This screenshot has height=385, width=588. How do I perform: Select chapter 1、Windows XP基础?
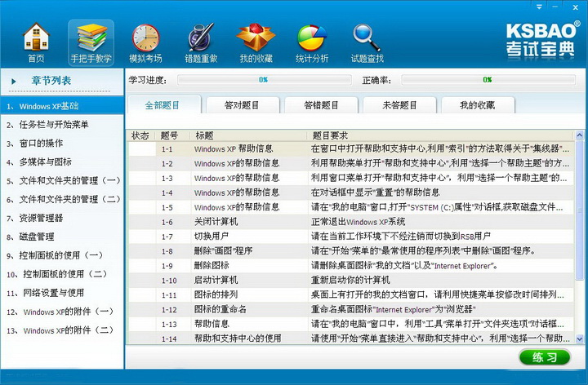click(62, 106)
